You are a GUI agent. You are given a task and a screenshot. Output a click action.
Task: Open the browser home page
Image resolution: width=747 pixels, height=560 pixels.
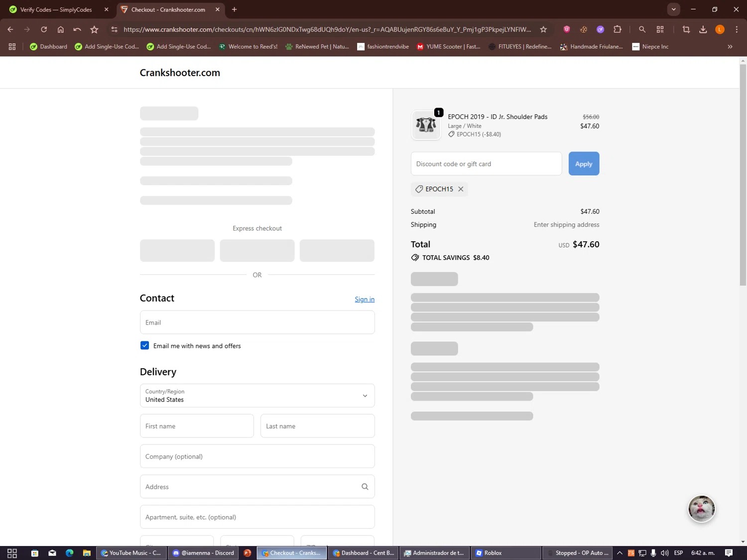61,29
